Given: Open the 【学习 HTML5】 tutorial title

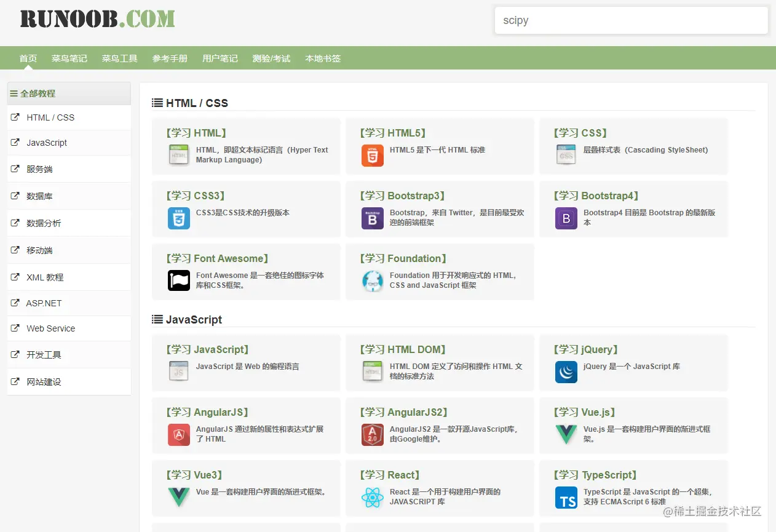Looking at the screenshot, I should [393, 133].
